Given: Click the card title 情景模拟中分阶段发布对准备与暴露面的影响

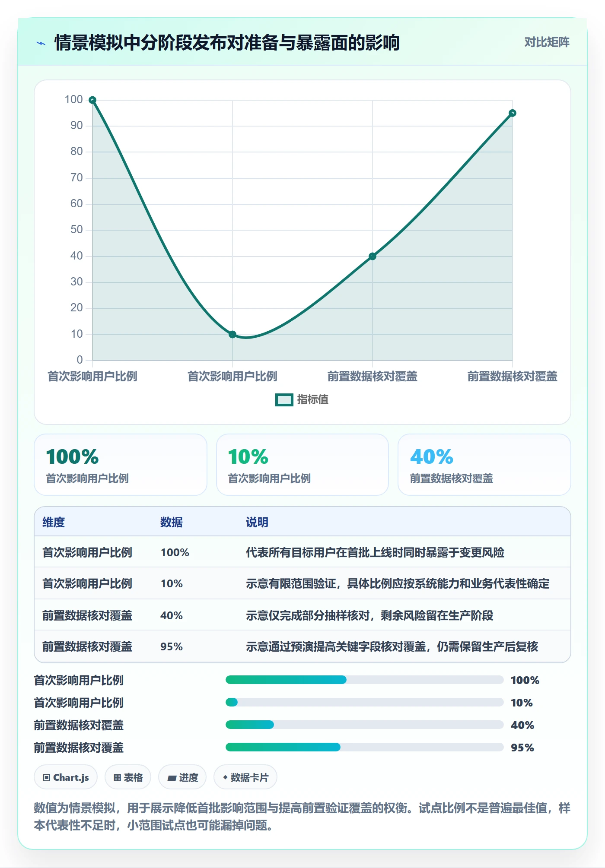Looking at the screenshot, I should pyautogui.click(x=227, y=43).
